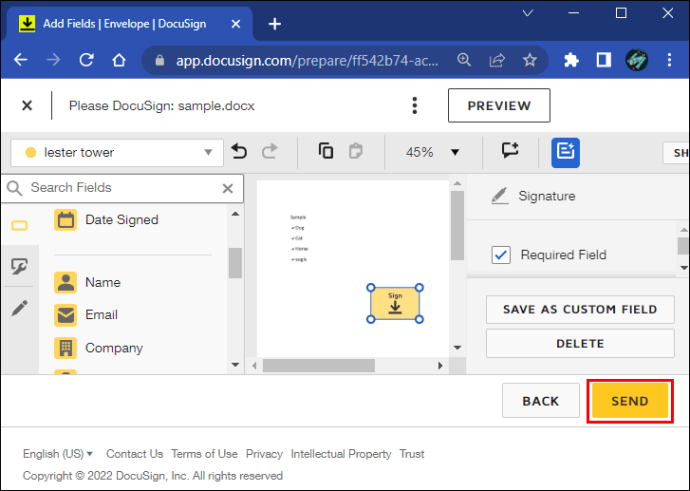Go BACK to previous step
Viewport: 690px width, 491px height.
[540, 401]
